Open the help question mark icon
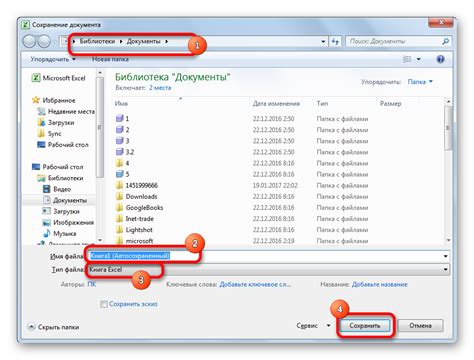 440,59
